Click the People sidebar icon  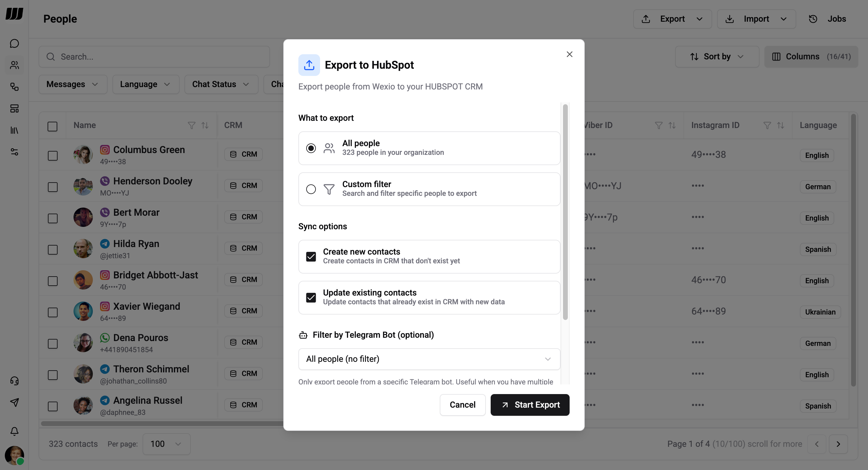pyautogui.click(x=14, y=65)
